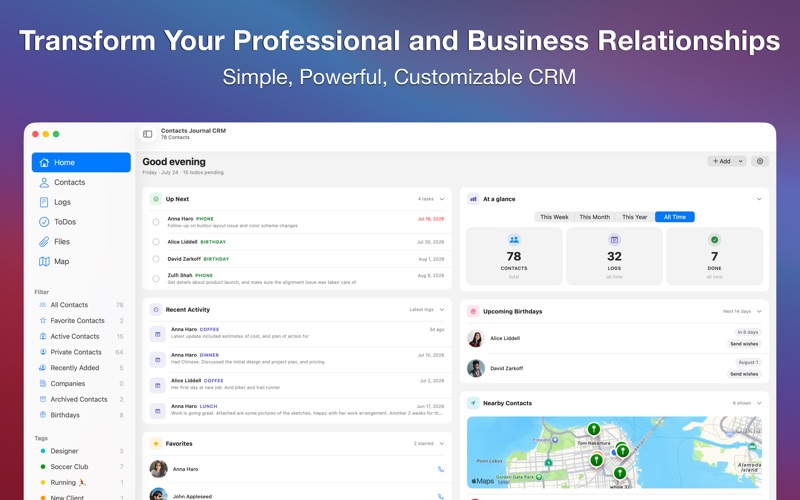Send wishes to Alice Liddell
Screen dimensions: 800x500
pyautogui.click(x=744, y=344)
